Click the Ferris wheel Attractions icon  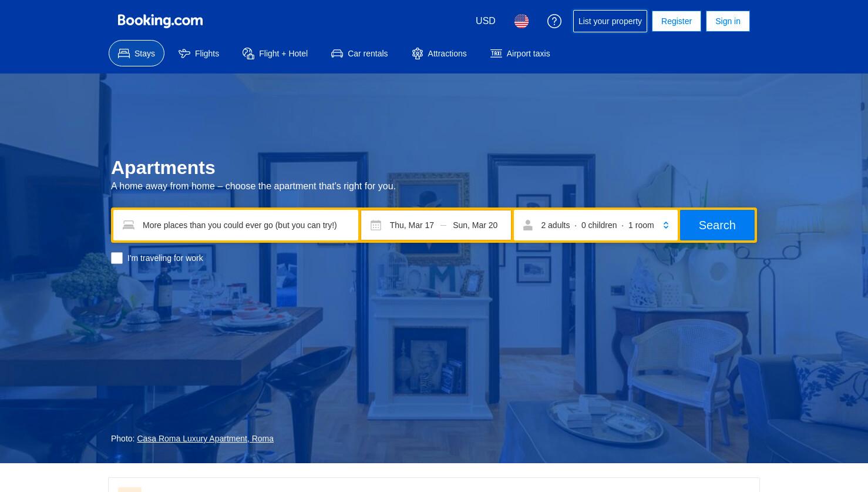click(417, 53)
